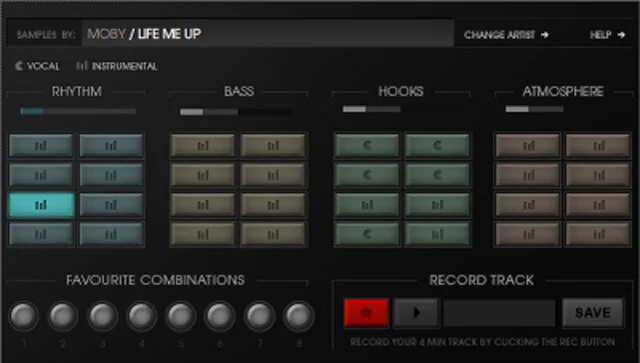Trigger Hooks vocal pad in second row, left
The image size is (640, 363).
[x=367, y=175]
